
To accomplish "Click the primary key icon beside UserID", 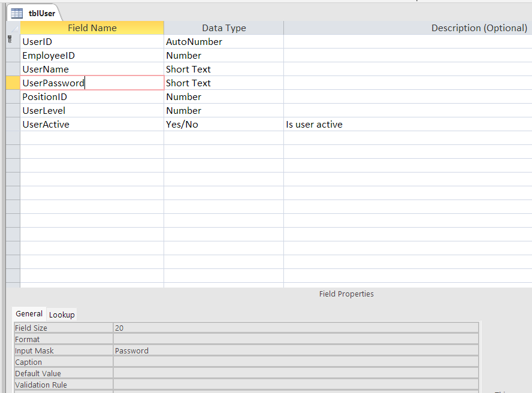I will [10, 40].
